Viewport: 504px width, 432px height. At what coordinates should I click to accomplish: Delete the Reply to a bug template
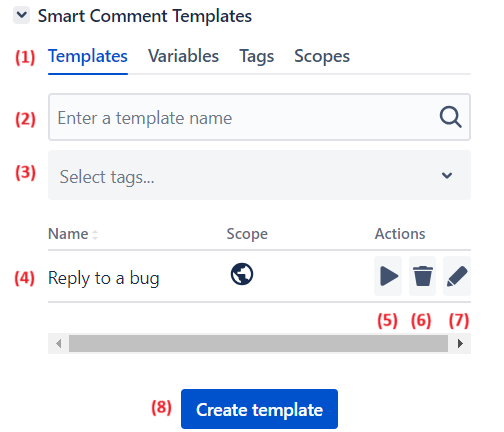tap(422, 276)
